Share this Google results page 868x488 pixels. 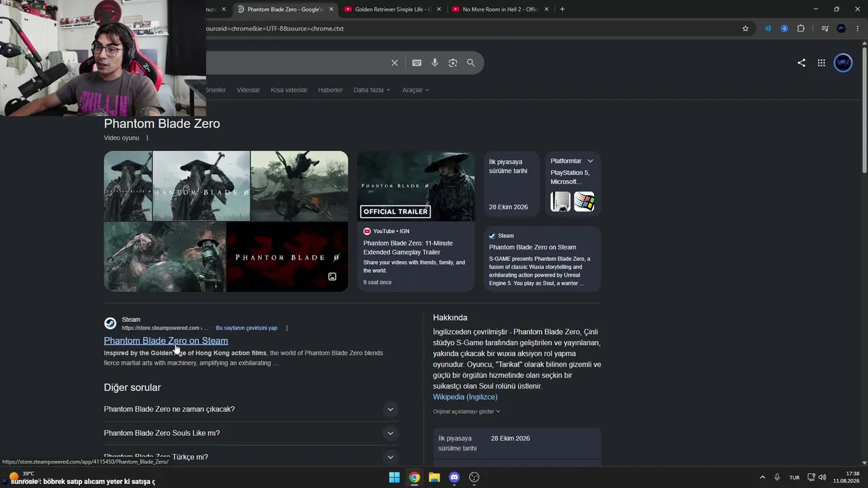tap(802, 63)
